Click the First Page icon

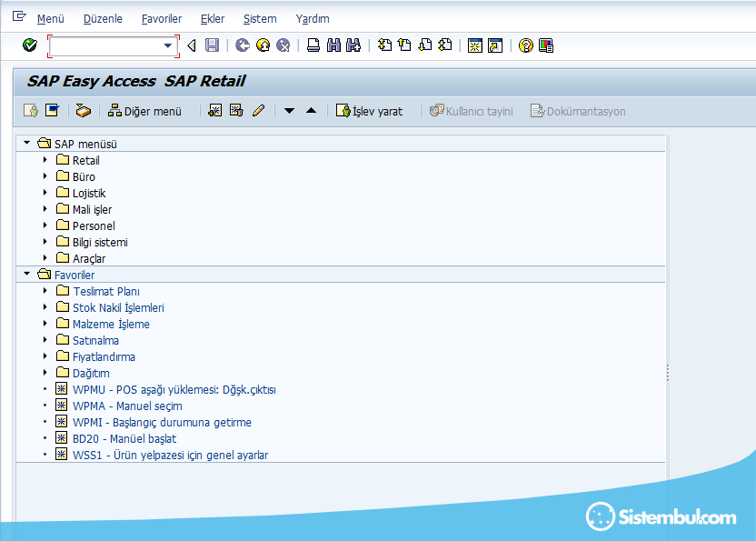[x=384, y=45]
